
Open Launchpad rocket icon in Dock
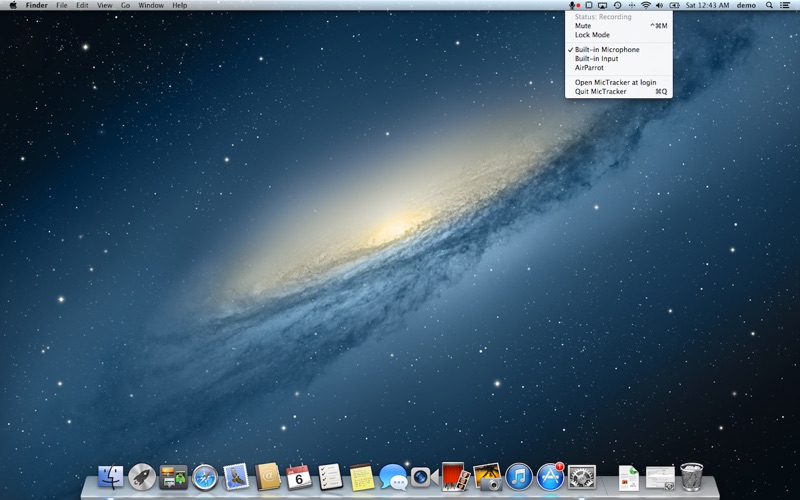142,477
